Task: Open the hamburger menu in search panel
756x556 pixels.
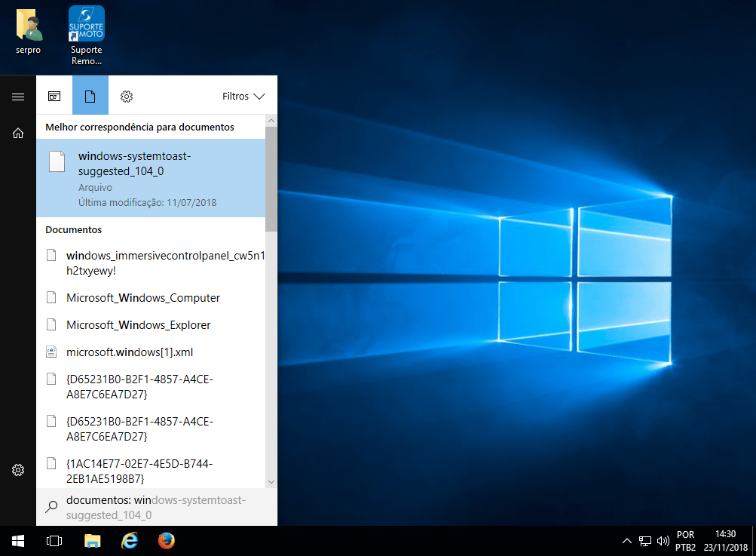Action: [x=18, y=97]
